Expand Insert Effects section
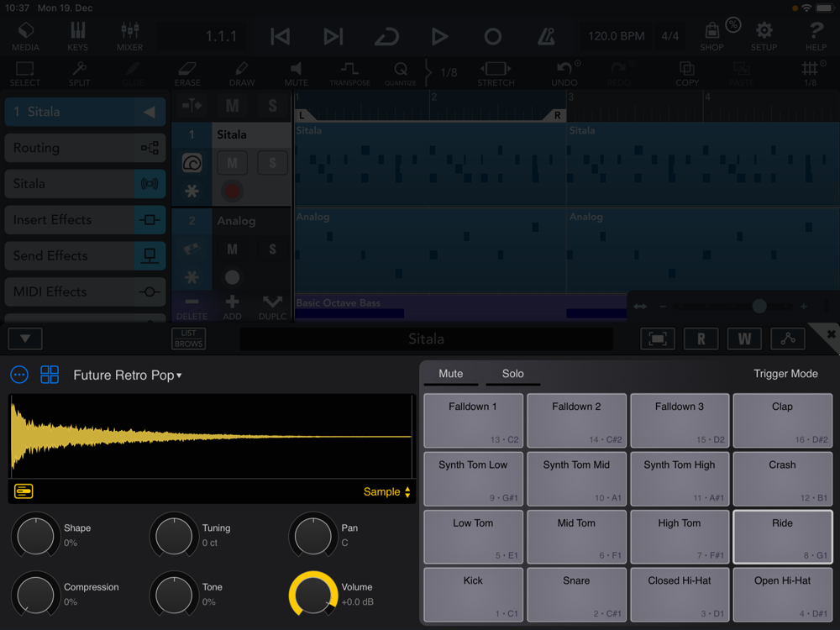 85,219
